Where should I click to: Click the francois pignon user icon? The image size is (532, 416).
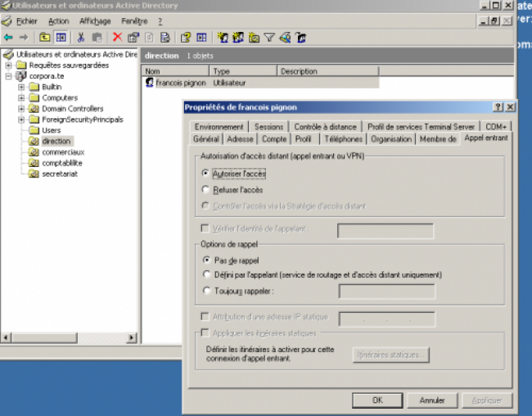149,83
